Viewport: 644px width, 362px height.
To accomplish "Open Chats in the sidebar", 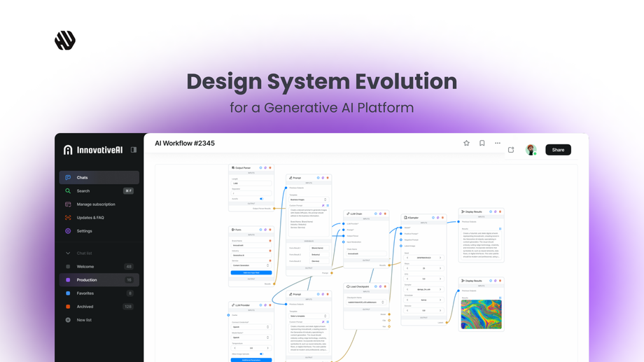I will (99, 178).
